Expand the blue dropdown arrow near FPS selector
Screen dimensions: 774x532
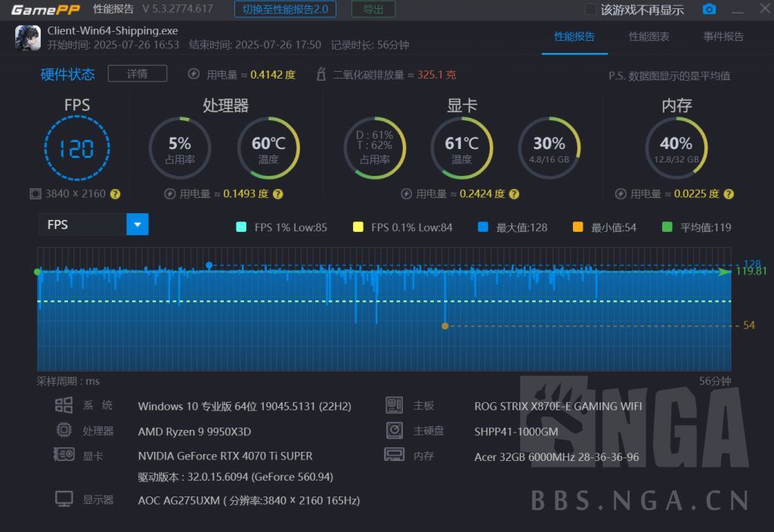tap(138, 224)
